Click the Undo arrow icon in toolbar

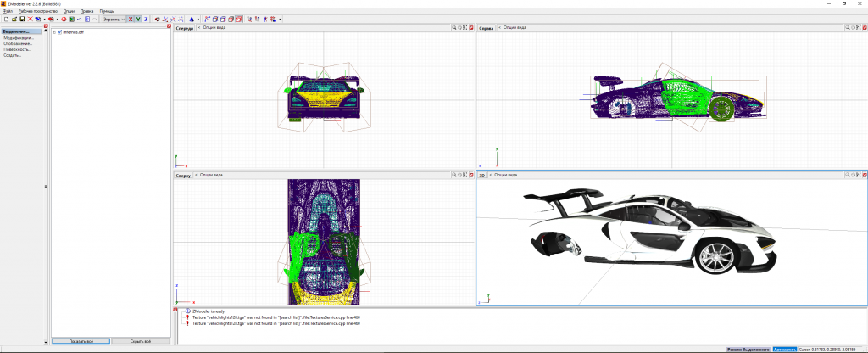(79, 19)
